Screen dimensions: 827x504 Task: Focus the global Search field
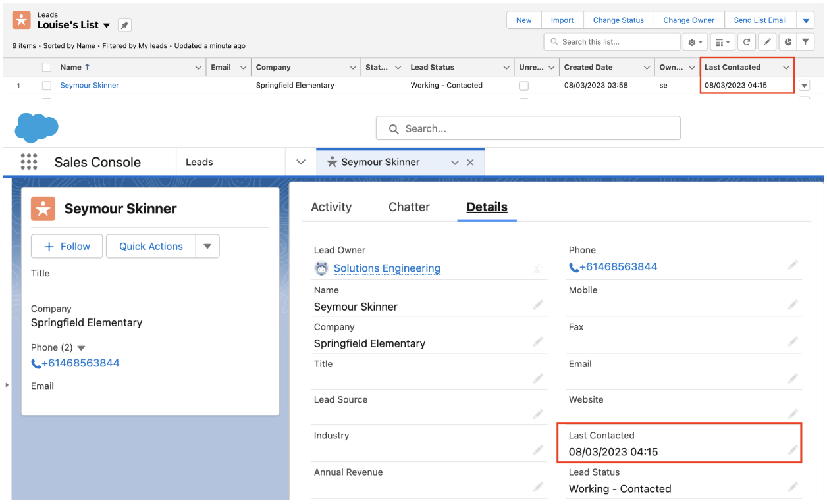(x=528, y=128)
